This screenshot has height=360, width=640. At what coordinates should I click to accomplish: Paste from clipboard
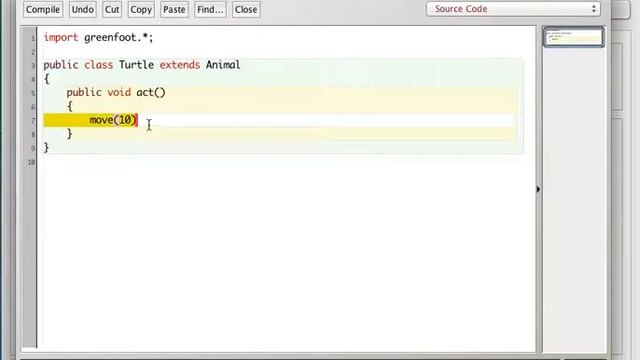[174, 9]
